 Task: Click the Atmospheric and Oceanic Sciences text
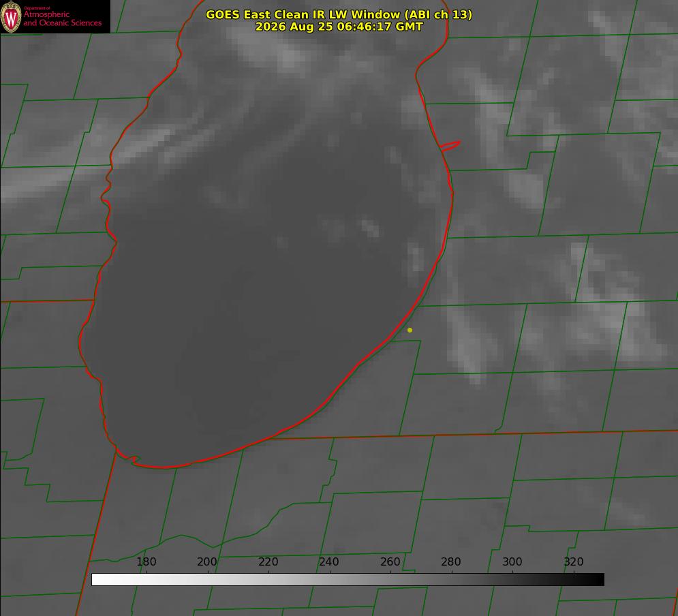tap(62, 18)
